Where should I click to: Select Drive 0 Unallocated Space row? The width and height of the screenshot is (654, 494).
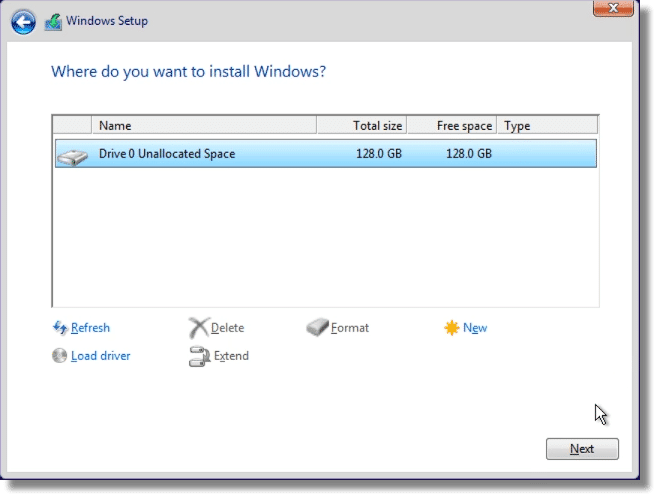click(x=326, y=154)
